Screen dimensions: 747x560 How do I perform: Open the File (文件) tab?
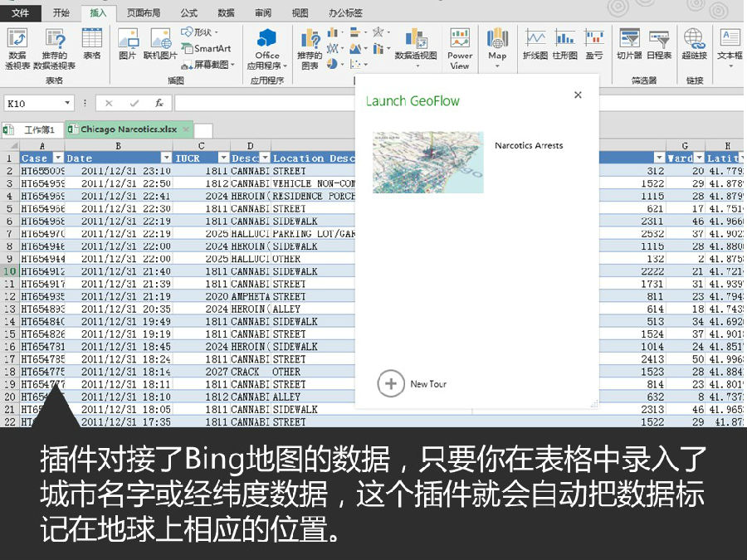[x=20, y=12]
